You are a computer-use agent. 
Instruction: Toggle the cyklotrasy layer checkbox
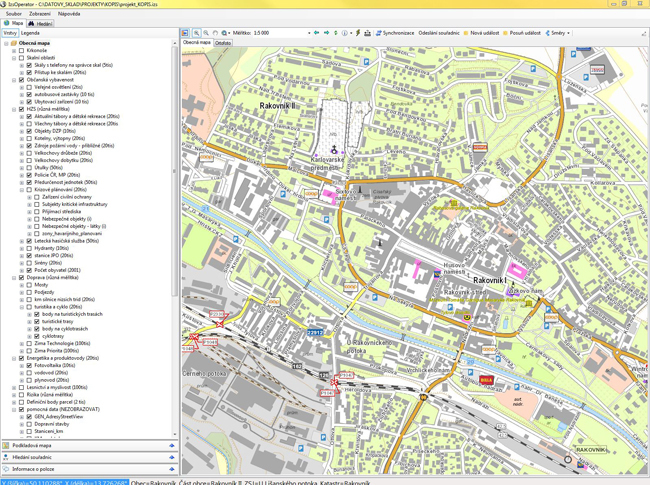coord(37,336)
